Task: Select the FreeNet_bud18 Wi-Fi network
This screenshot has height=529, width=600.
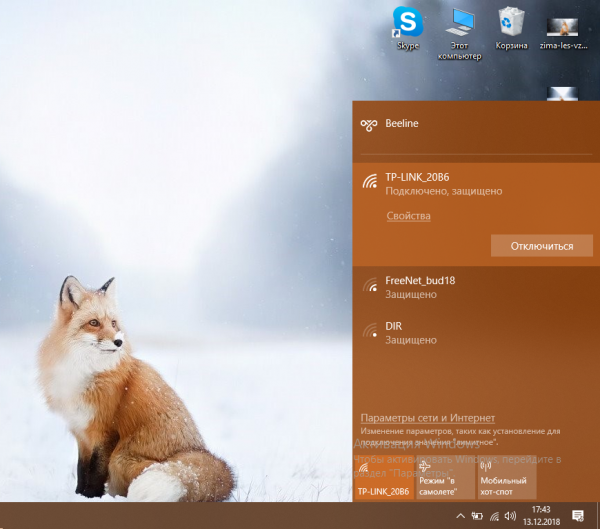Action: click(420, 287)
